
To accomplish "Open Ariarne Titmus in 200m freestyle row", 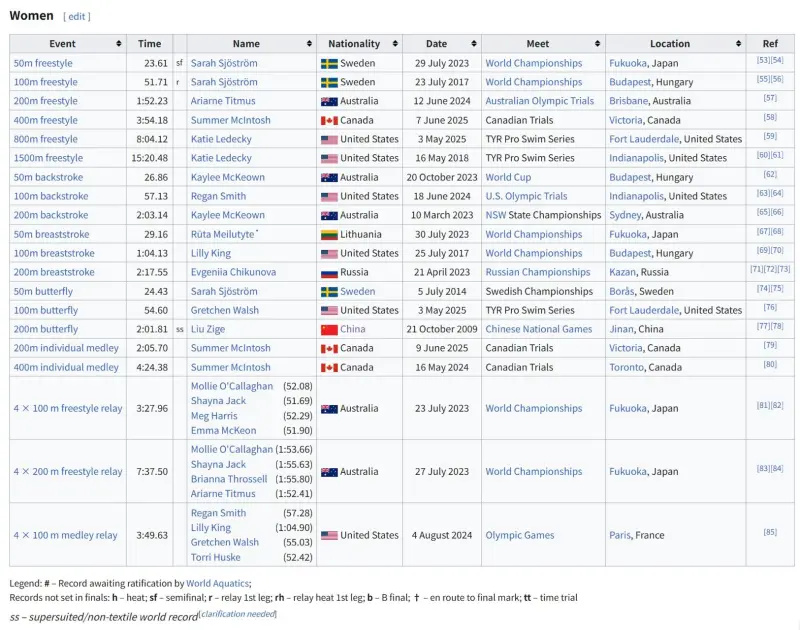I will 223,101.
